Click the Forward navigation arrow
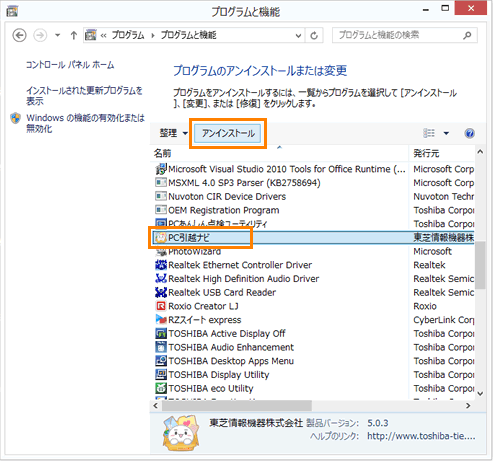Screen dimensions: 493x461 [40, 35]
